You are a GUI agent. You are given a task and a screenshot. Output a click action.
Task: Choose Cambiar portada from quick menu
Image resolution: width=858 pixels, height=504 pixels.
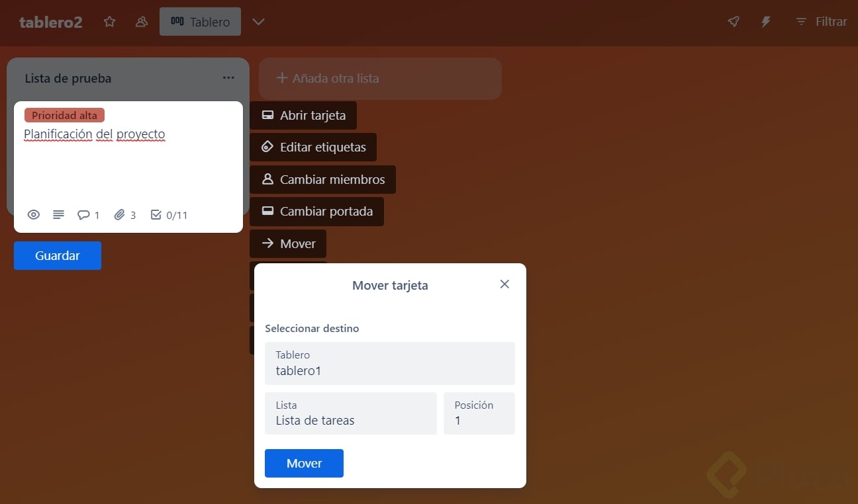point(316,212)
